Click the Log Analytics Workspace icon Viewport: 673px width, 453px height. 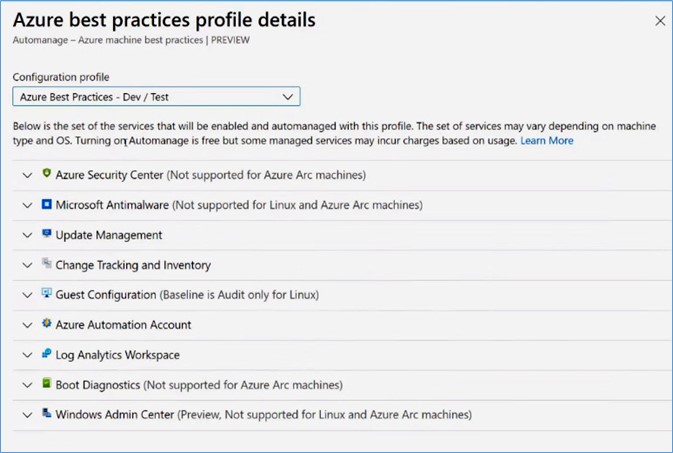pyautogui.click(x=46, y=354)
